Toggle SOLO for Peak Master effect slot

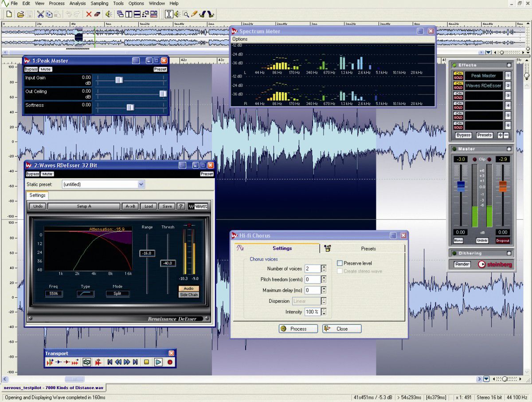(x=458, y=78)
